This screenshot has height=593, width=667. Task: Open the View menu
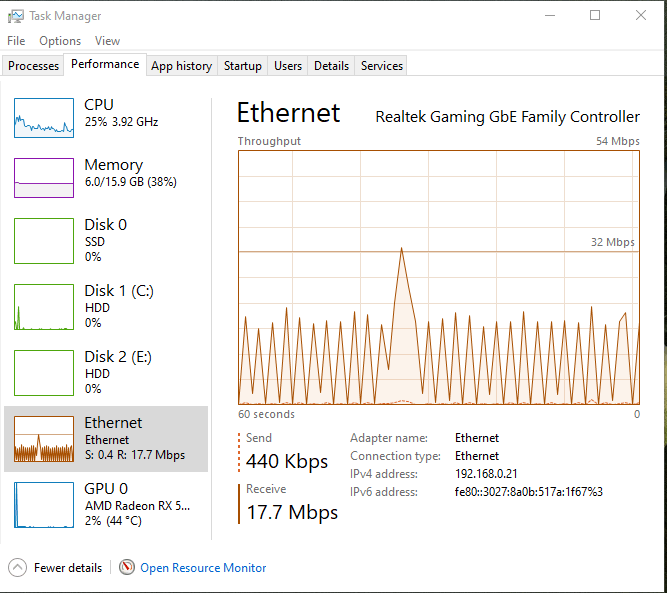click(107, 41)
